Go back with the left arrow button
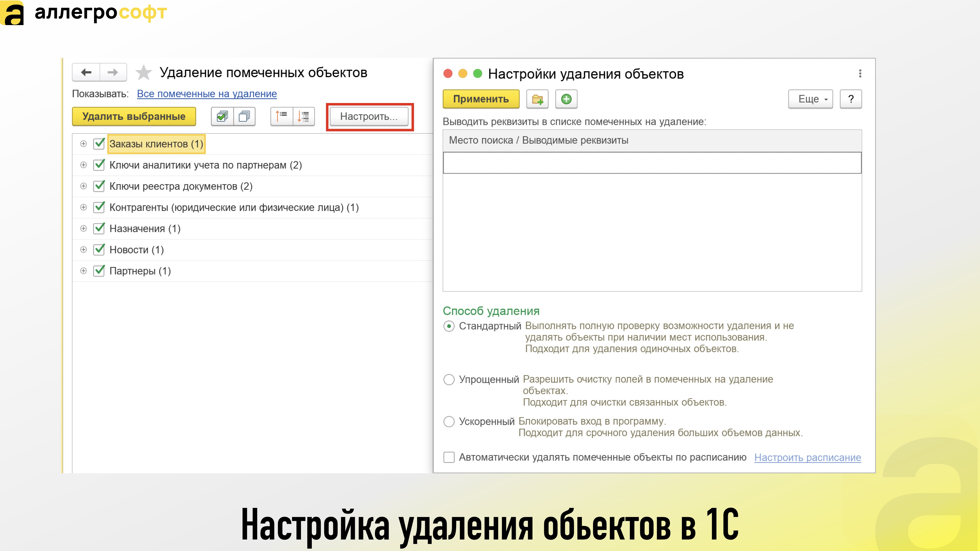 click(86, 72)
